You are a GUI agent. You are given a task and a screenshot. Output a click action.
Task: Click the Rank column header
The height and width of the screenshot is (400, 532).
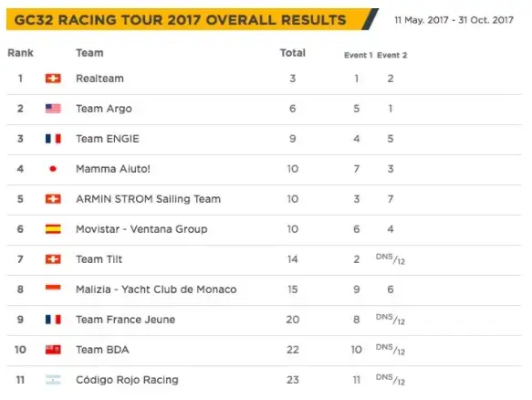20,53
